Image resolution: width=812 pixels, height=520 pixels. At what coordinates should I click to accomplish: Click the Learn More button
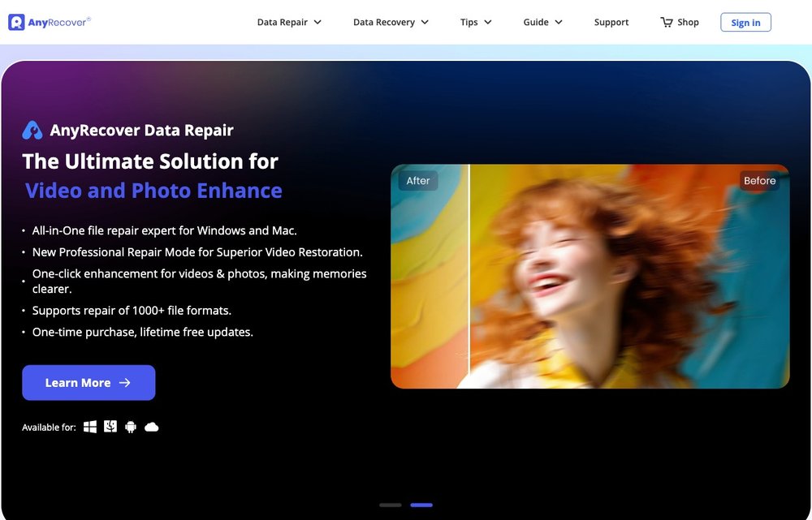pyautogui.click(x=89, y=382)
